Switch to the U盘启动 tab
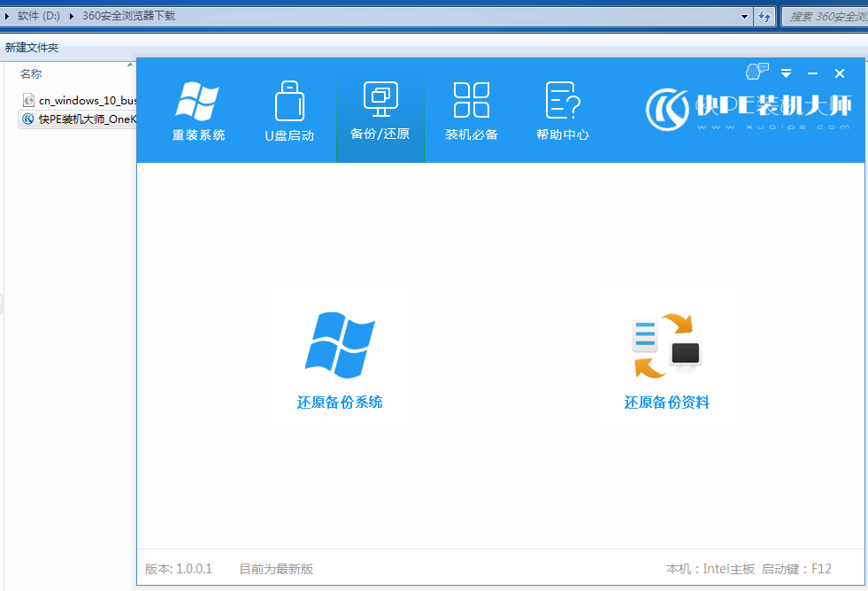This screenshot has width=868, height=591. pyautogui.click(x=289, y=111)
